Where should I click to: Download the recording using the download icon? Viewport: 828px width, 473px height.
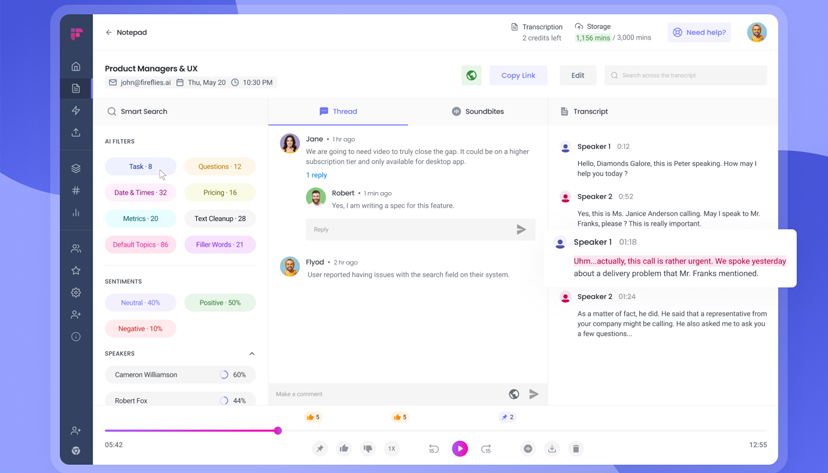coord(552,449)
